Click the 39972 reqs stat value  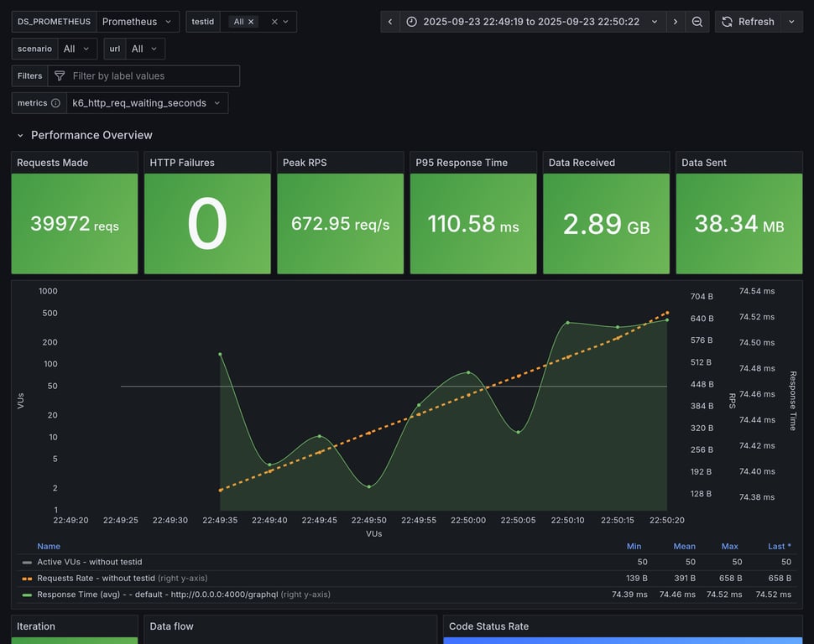[x=75, y=224]
